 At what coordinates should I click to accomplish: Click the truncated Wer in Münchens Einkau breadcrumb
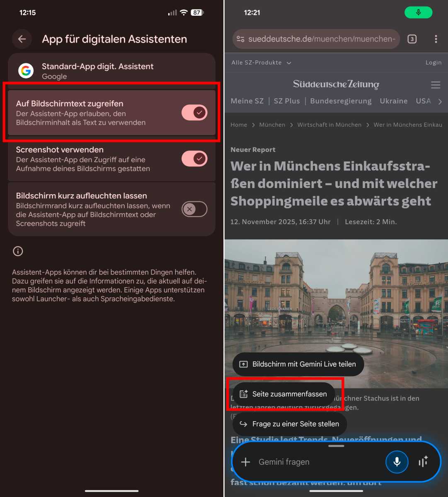point(408,125)
